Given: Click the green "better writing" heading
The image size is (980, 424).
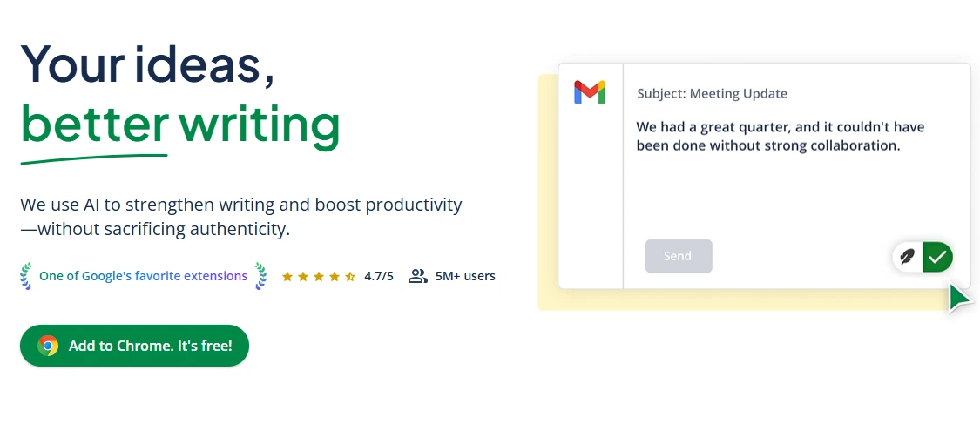Looking at the screenshot, I should [x=180, y=125].
